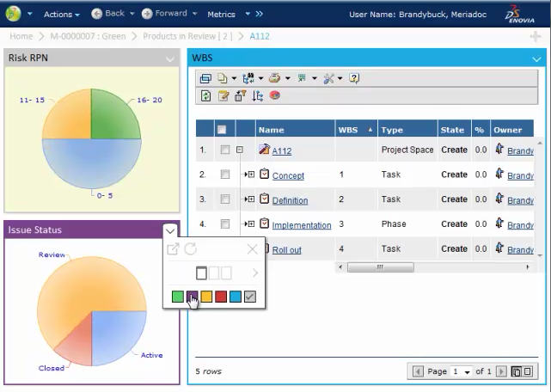551x392 pixels.
Task: Open the Actions menu
Action: point(62,15)
